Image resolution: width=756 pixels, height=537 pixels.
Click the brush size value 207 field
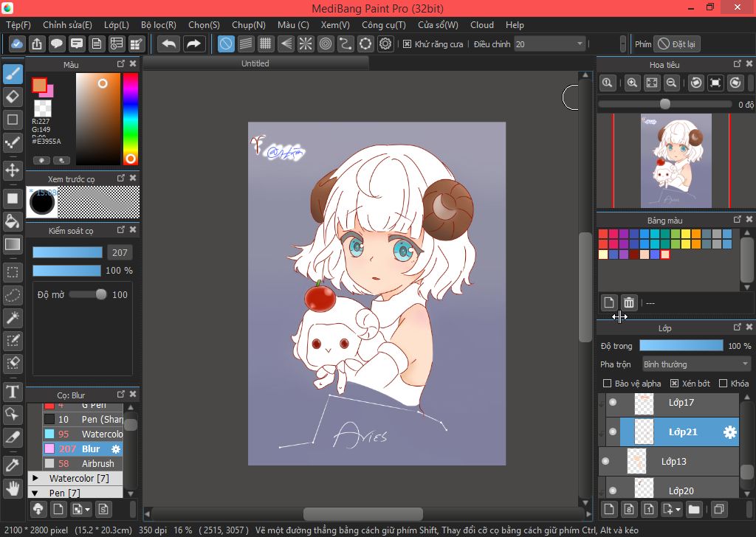tap(120, 252)
